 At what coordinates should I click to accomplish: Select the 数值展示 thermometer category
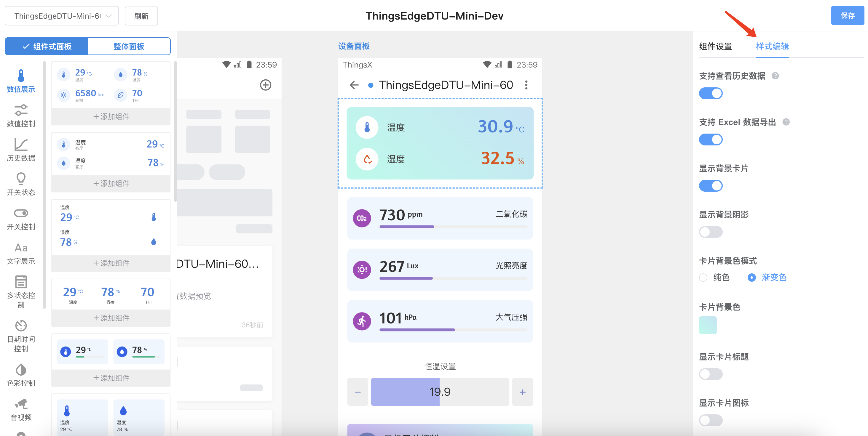click(21, 81)
